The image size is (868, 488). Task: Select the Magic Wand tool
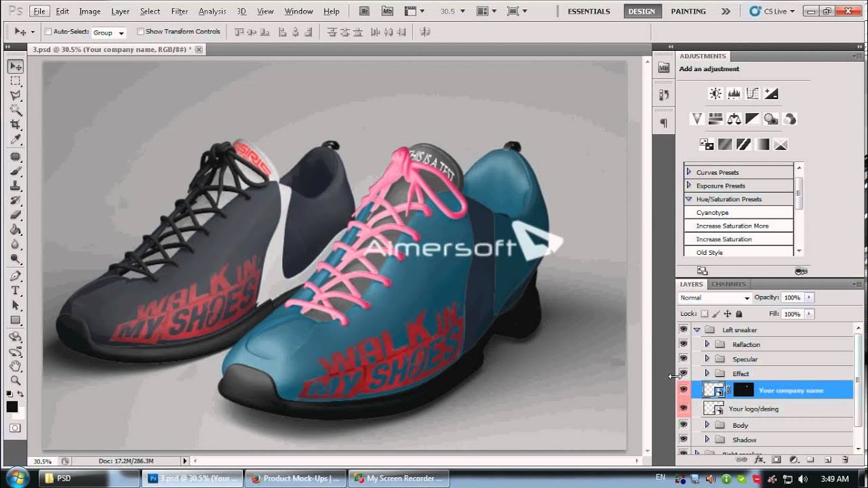tap(16, 110)
